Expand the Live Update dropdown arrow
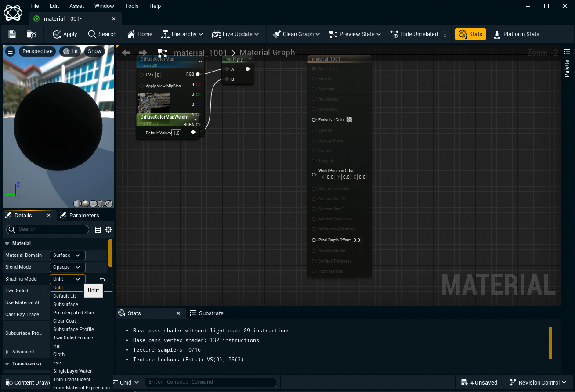Viewport: 575px width, 392px height. 257,34
